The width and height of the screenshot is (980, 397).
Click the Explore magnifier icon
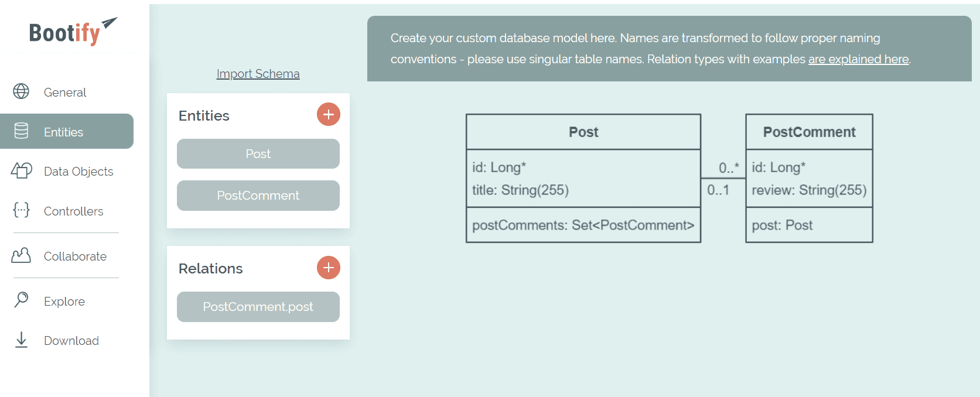[x=21, y=300]
